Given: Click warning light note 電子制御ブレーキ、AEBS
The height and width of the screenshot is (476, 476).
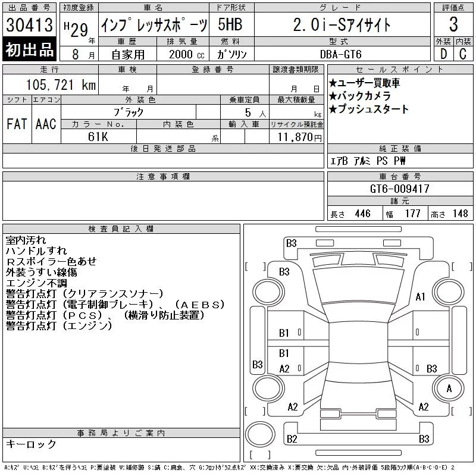Looking at the screenshot, I should tap(115, 304).
